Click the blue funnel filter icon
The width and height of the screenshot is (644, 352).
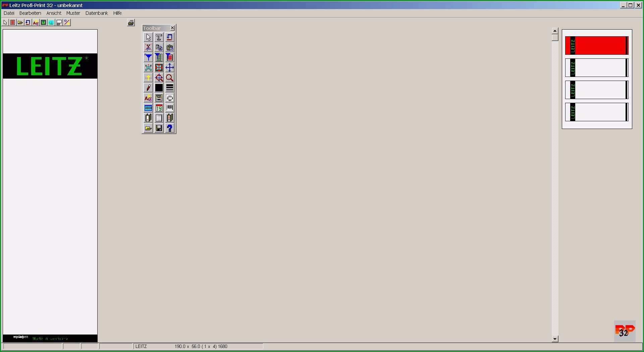(x=148, y=57)
